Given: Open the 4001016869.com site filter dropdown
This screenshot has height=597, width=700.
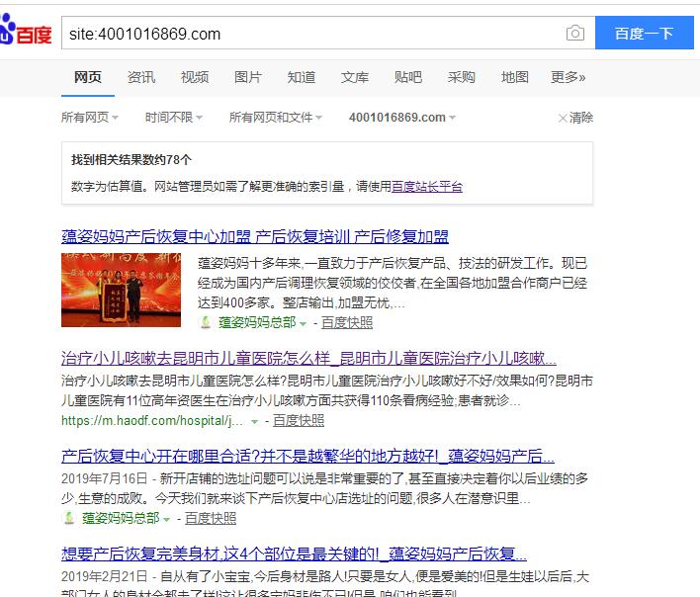Looking at the screenshot, I should pos(402,118).
